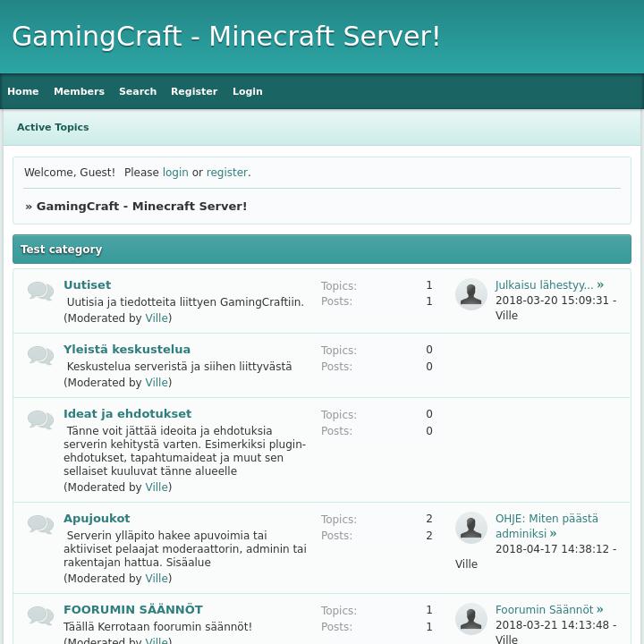The width and height of the screenshot is (644, 644).
Task: Click the board icon next to FOORUMIN SÄÄNNÖT
Action: click(x=40, y=616)
